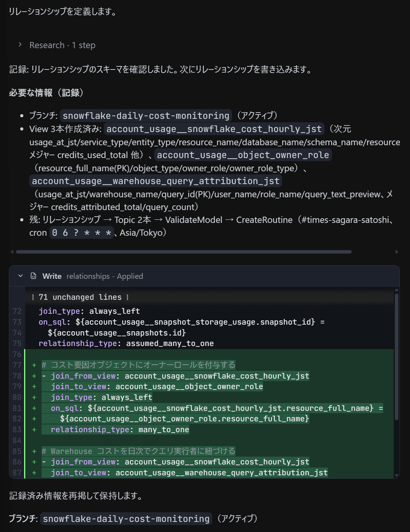Click the code block vertical scrollbar thumb
Screen dimensions: 410x532
click(396, 357)
